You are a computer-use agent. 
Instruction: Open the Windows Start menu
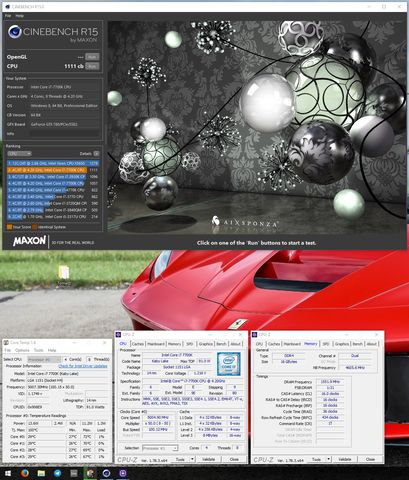pos(7,473)
